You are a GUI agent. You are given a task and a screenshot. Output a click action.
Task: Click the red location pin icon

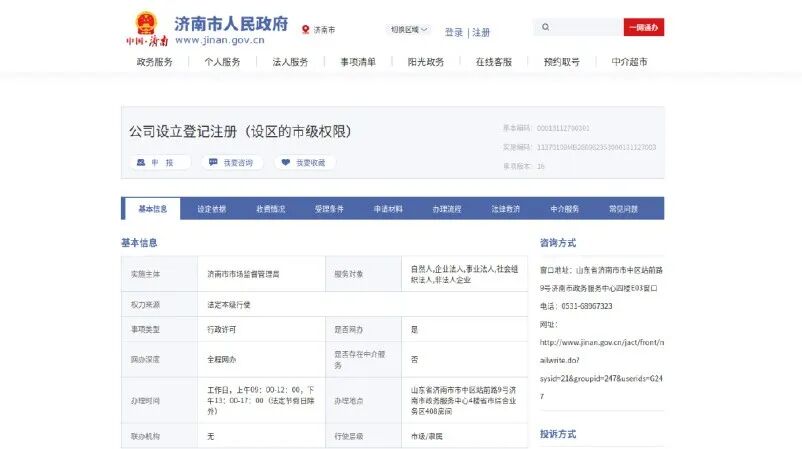(306, 30)
